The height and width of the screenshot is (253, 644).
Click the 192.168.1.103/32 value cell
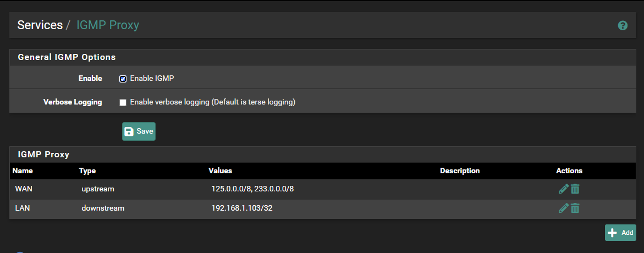click(242, 208)
